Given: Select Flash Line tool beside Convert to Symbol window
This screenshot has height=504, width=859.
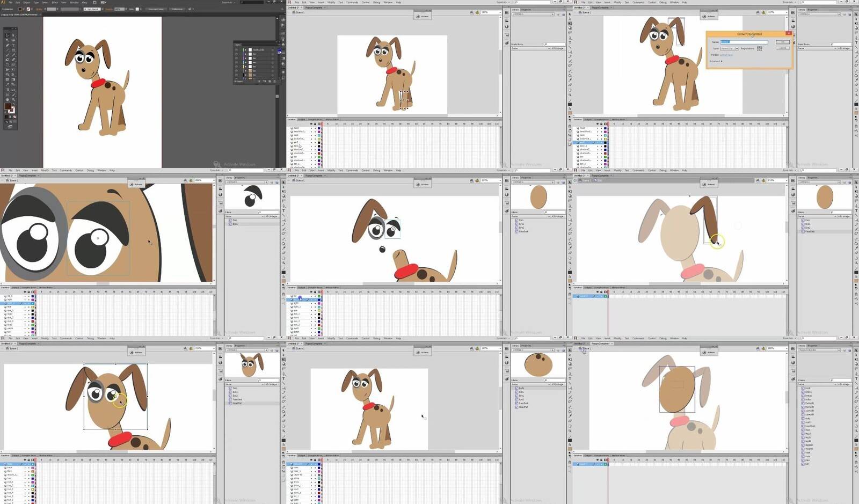Looking at the screenshot, I should click(856, 47).
